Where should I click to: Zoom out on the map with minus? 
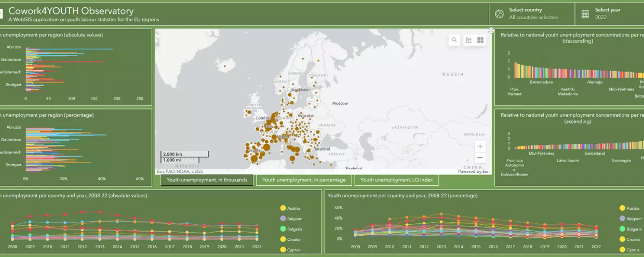coord(480,158)
